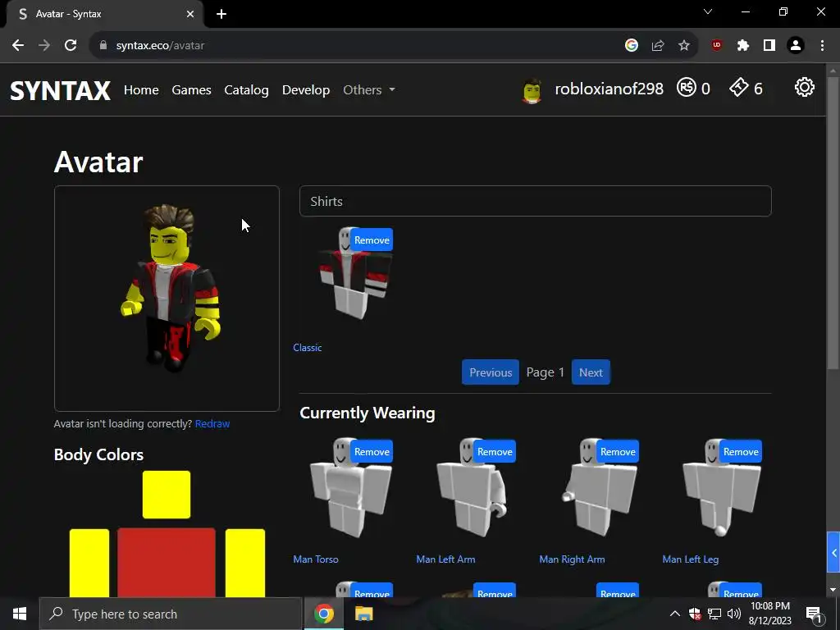Close the Avatar - Syntax tab
The height and width of the screenshot is (630, 840).
pyautogui.click(x=190, y=14)
